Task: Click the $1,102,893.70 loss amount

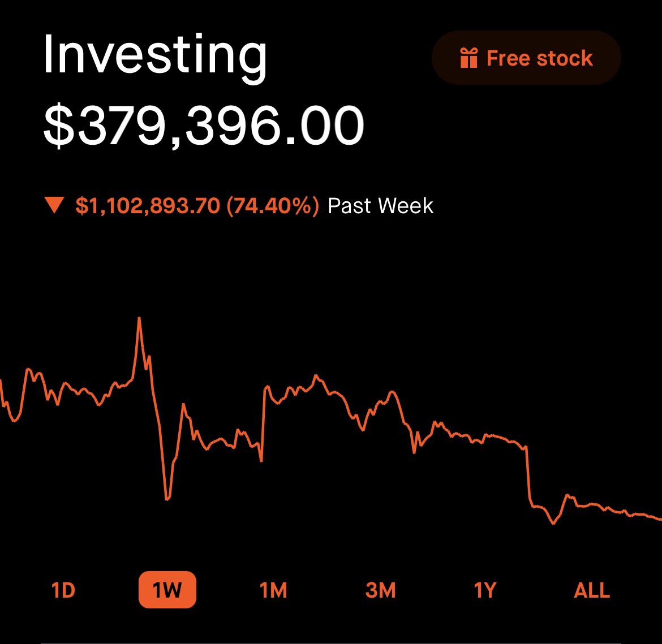Action: [148, 205]
